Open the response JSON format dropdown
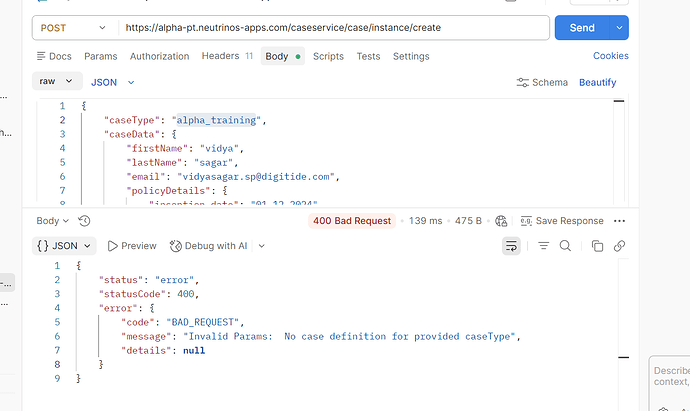Screen dimensions: 690x411 (64, 246)
